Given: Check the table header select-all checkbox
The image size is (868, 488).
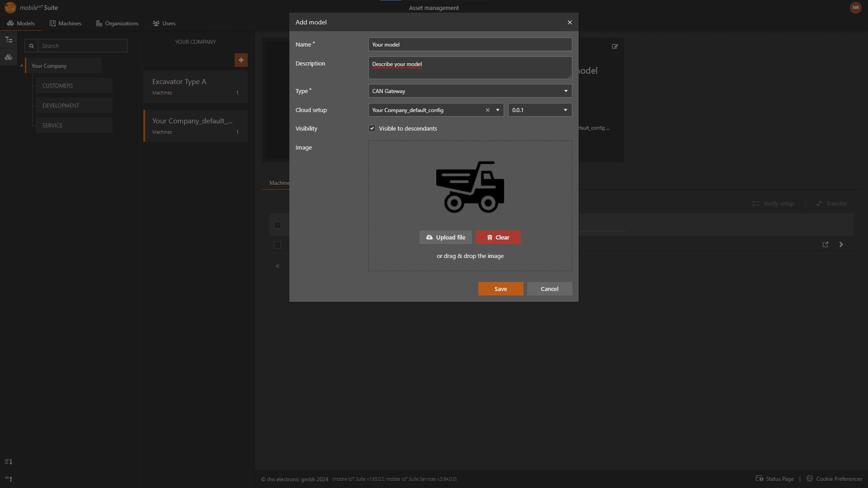Looking at the screenshot, I should click(278, 225).
